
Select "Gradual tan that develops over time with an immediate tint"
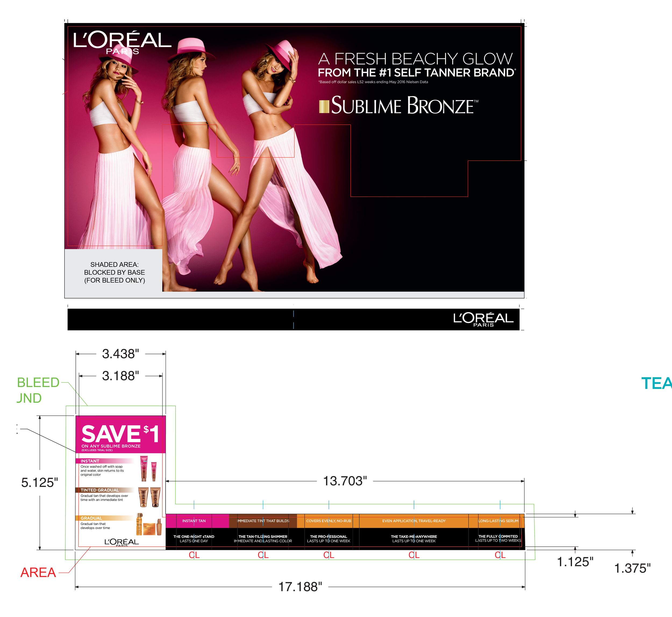[104, 498]
